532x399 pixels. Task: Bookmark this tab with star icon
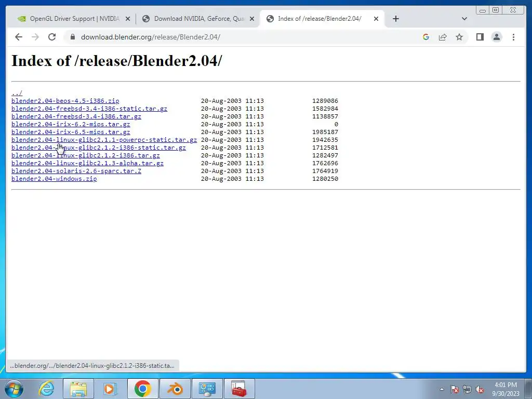pyautogui.click(x=459, y=37)
